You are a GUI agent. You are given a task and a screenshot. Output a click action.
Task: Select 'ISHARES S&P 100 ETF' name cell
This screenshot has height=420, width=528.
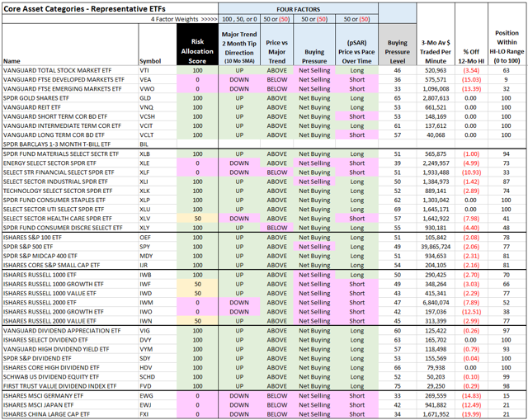pos(32,238)
